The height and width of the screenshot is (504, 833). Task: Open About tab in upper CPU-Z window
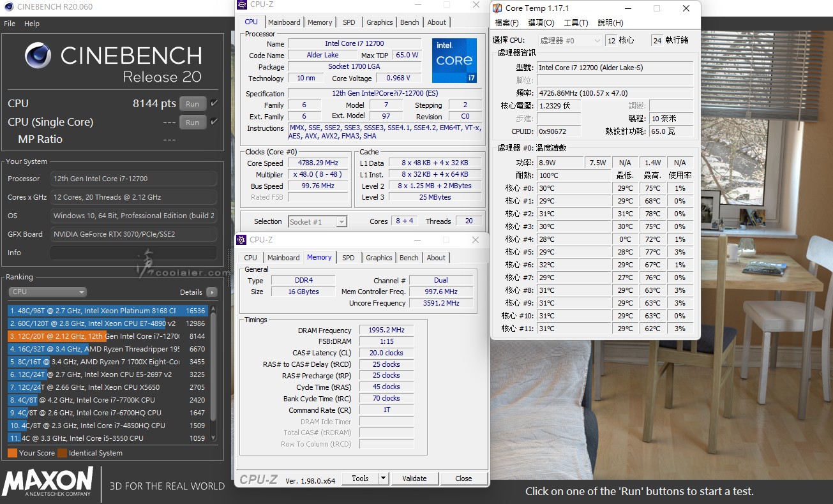[x=437, y=22]
